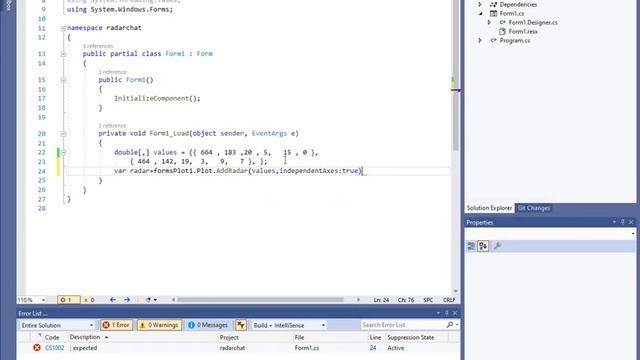Click the editor vertical scrollbar thumb
This screenshot has height=360, width=640.
[456, 76]
